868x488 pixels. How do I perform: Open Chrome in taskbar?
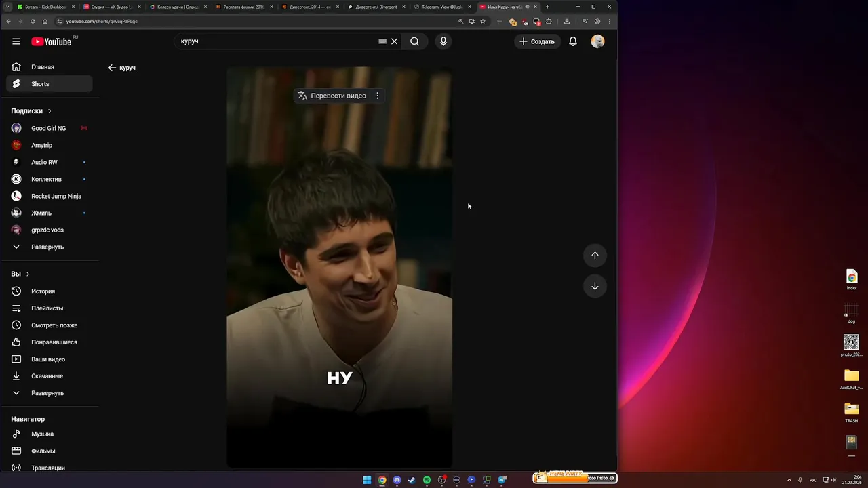[x=382, y=480]
